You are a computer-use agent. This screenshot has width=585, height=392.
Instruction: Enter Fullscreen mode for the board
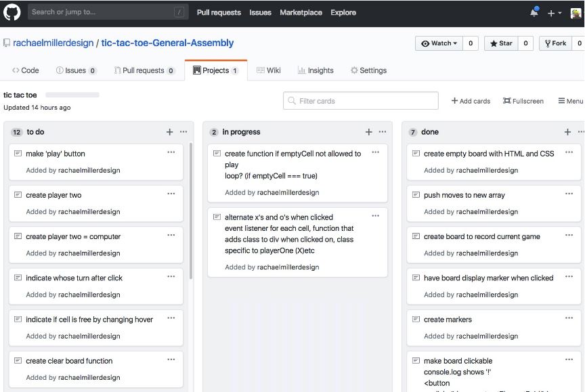[523, 101]
